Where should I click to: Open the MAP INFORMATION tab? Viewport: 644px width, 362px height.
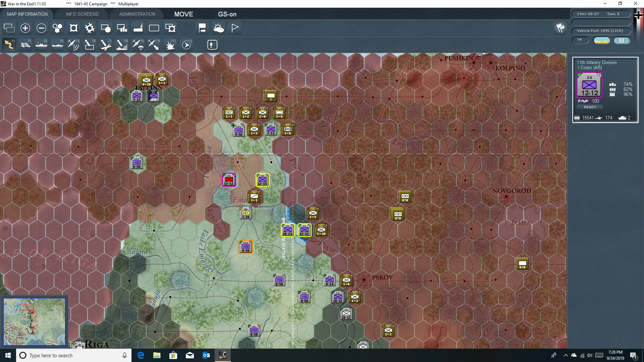click(27, 14)
